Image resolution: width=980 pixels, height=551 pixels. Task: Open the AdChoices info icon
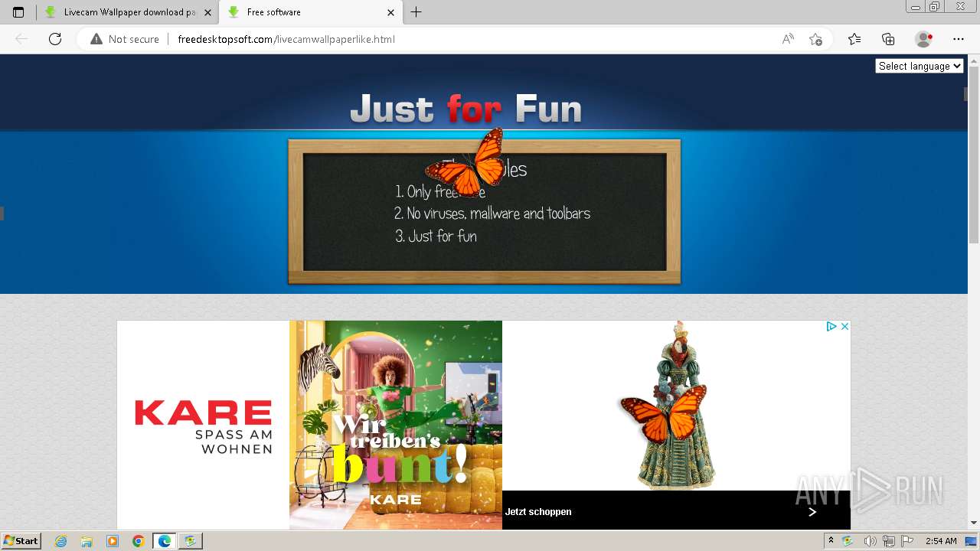pyautogui.click(x=831, y=326)
